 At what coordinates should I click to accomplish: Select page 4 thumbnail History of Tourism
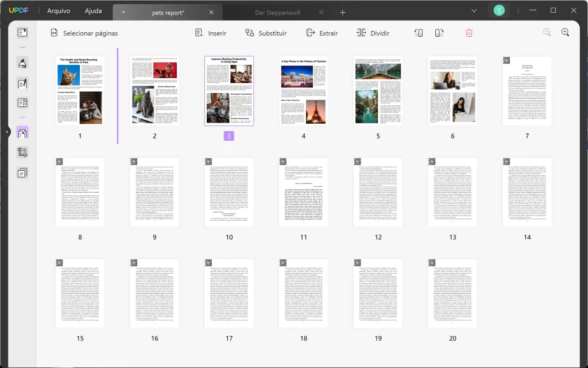coord(303,90)
